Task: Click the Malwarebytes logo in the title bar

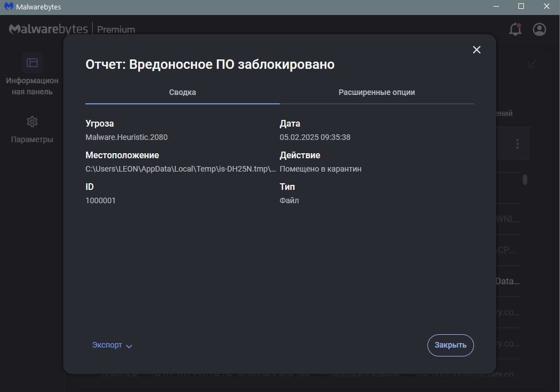Action: [8, 7]
